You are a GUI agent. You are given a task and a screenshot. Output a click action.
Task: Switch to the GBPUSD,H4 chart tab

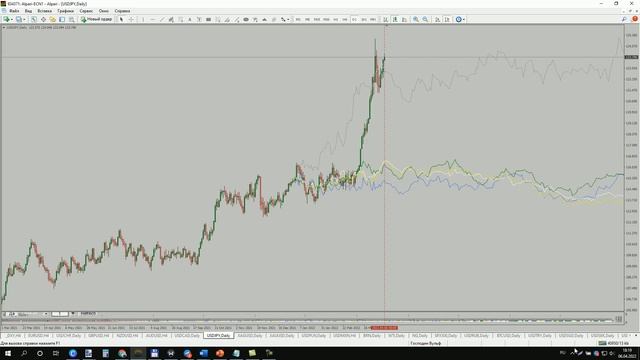(98, 336)
